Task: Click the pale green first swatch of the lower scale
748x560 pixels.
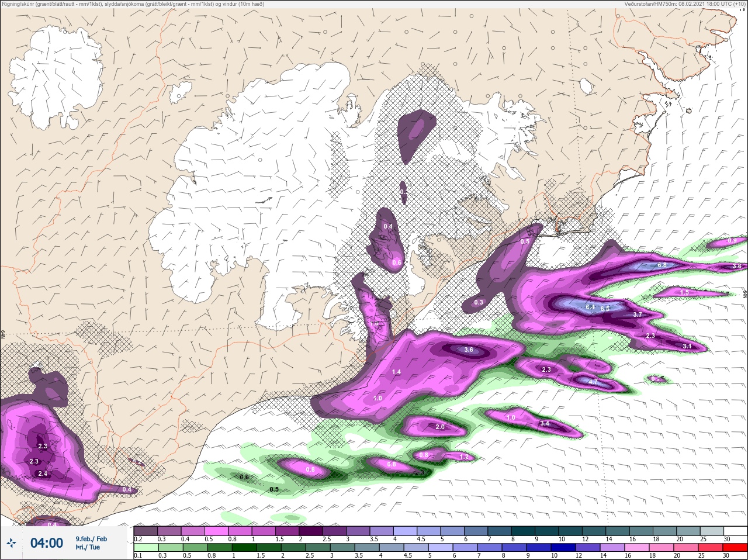Action: (146, 548)
